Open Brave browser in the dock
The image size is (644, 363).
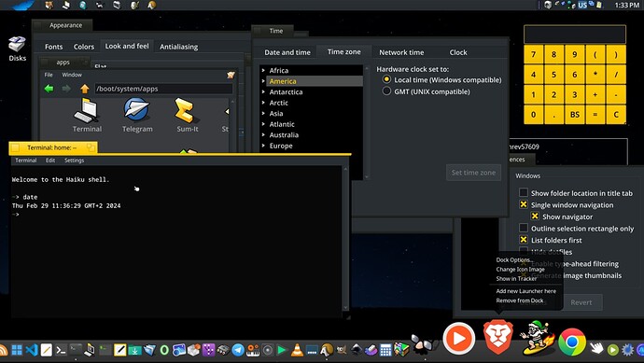tap(497, 337)
